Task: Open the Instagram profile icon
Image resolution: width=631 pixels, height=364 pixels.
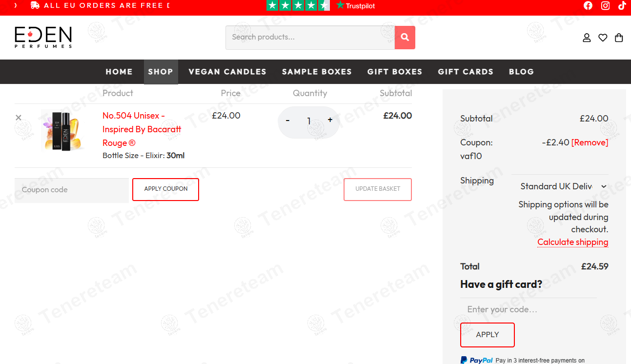Action: (605, 6)
